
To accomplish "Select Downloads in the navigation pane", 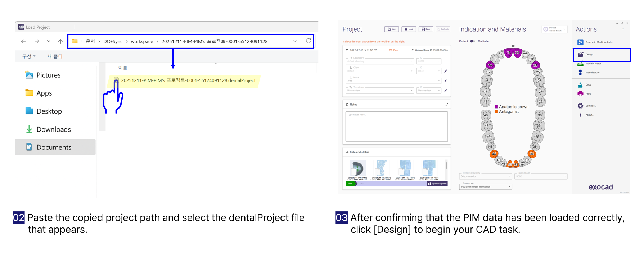I will click(x=53, y=129).
